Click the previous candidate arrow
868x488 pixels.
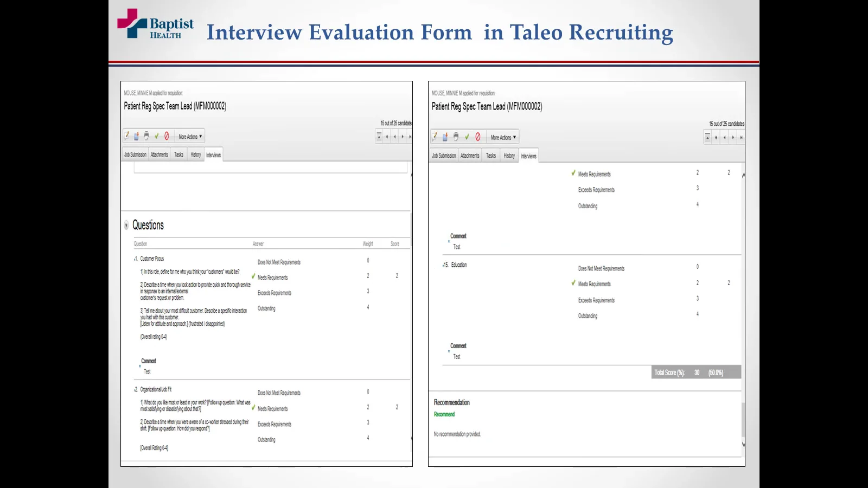click(x=394, y=137)
